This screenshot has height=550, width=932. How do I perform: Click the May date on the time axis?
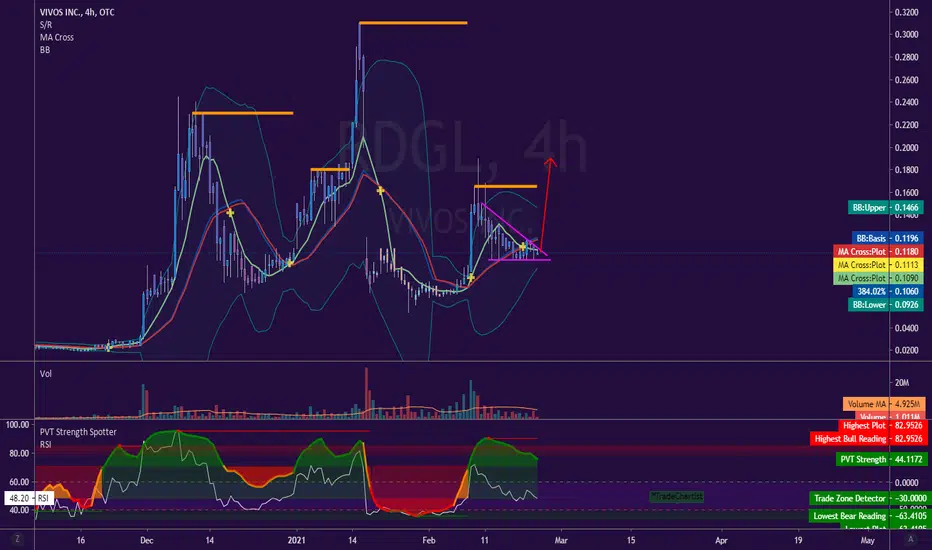[x=867, y=540]
